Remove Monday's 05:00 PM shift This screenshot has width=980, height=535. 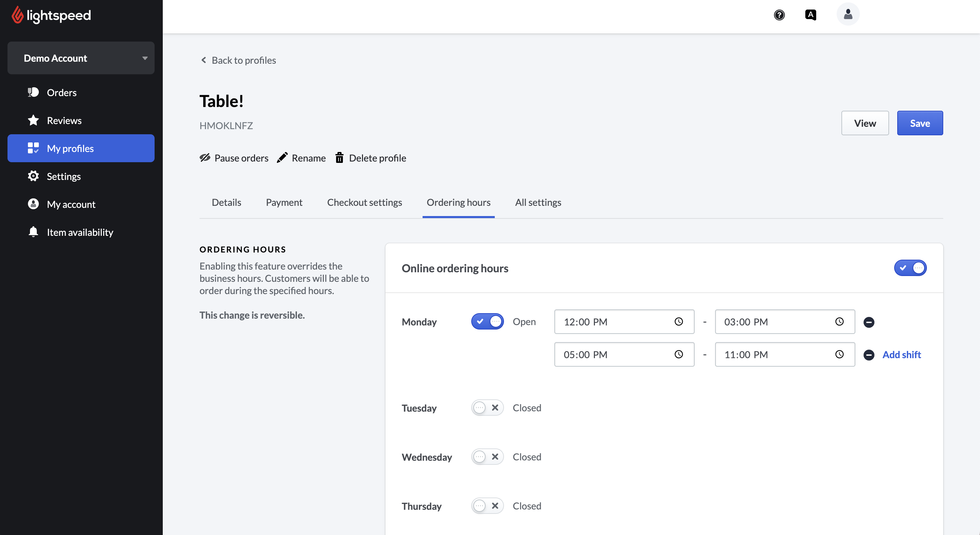[x=869, y=355]
